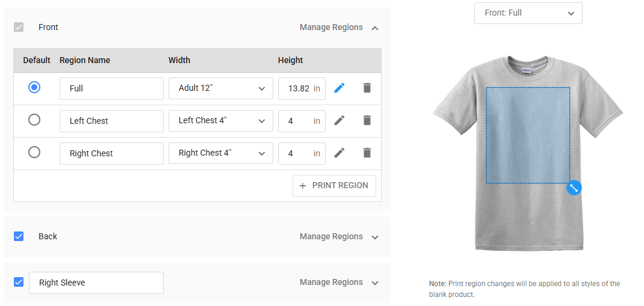The height and width of the screenshot is (306, 644).
Task: Set Right Chest as default region
Action: point(34,153)
